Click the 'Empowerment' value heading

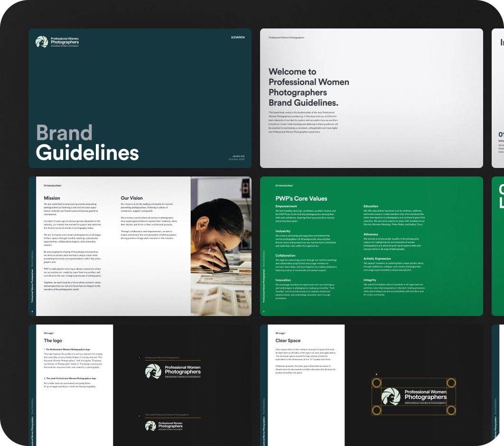286,206
